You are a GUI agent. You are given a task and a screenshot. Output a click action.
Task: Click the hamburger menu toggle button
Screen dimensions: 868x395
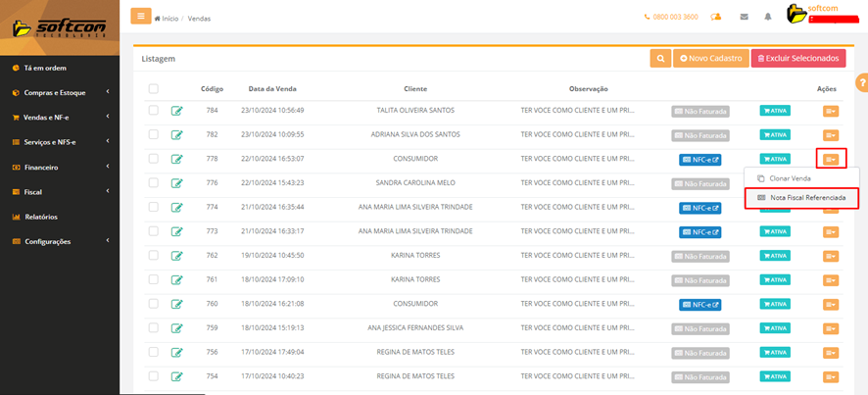(x=141, y=17)
